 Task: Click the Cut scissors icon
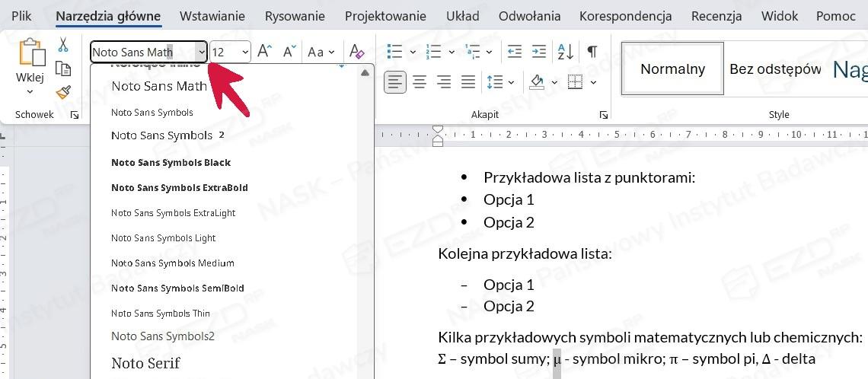63,45
